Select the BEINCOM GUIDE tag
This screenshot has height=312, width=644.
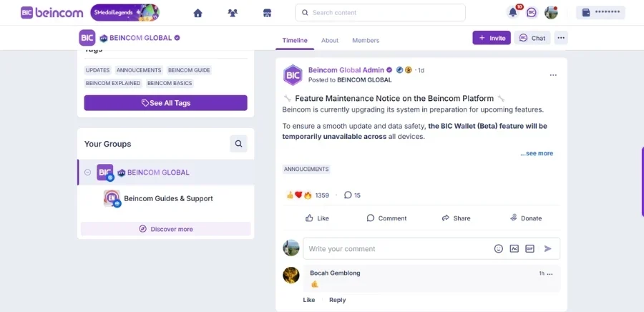coord(189,70)
